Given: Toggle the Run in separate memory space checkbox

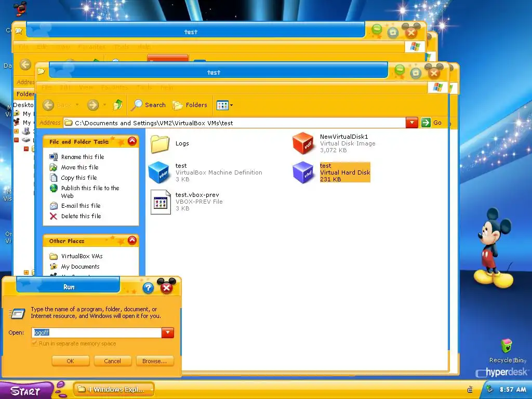Looking at the screenshot, I should click(34, 343).
